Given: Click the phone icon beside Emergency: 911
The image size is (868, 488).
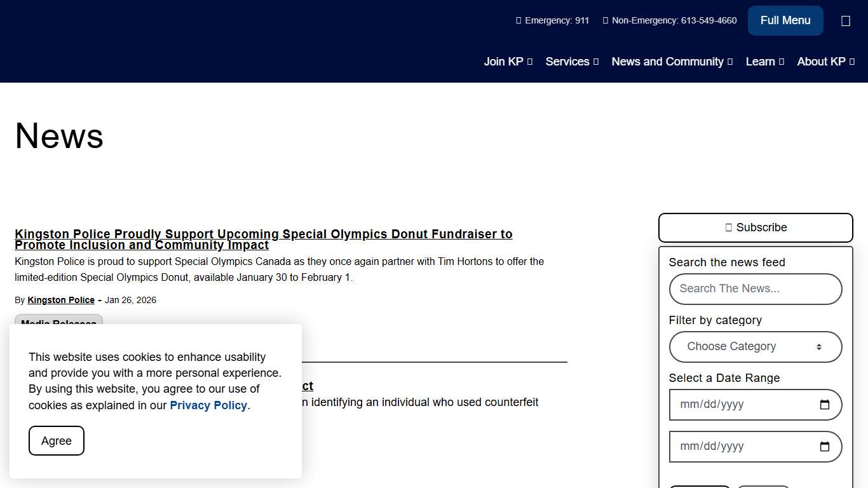Looking at the screenshot, I should 519,21.
